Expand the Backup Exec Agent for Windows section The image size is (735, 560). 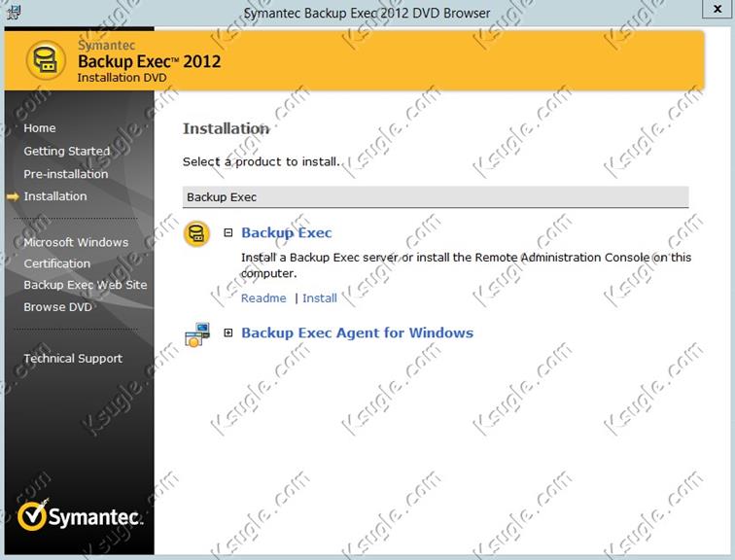[228, 332]
